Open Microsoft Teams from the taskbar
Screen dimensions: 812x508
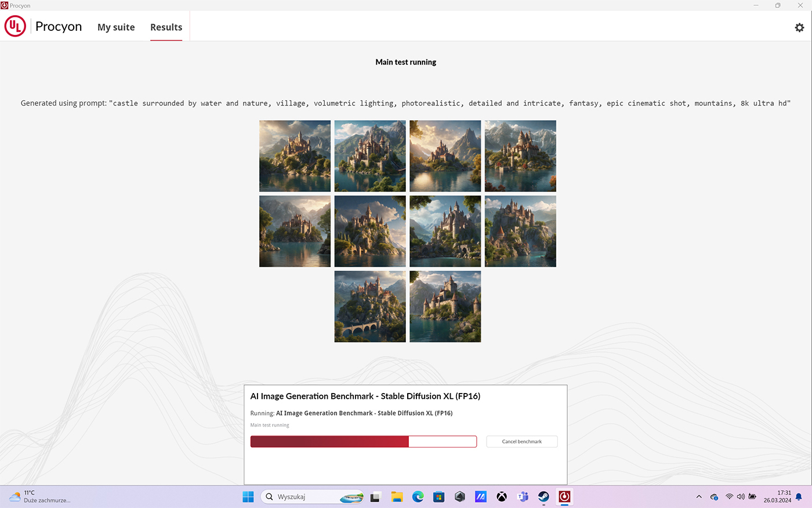point(523,497)
